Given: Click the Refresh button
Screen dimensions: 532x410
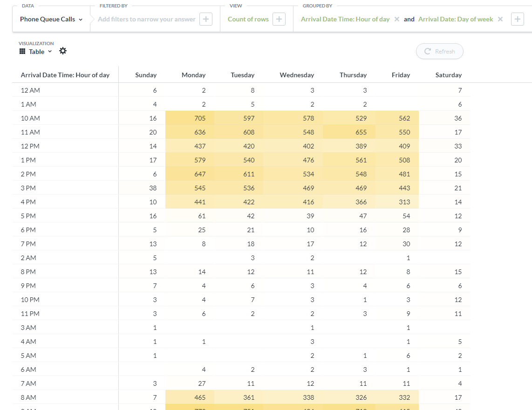Looking at the screenshot, I should 439,51.
